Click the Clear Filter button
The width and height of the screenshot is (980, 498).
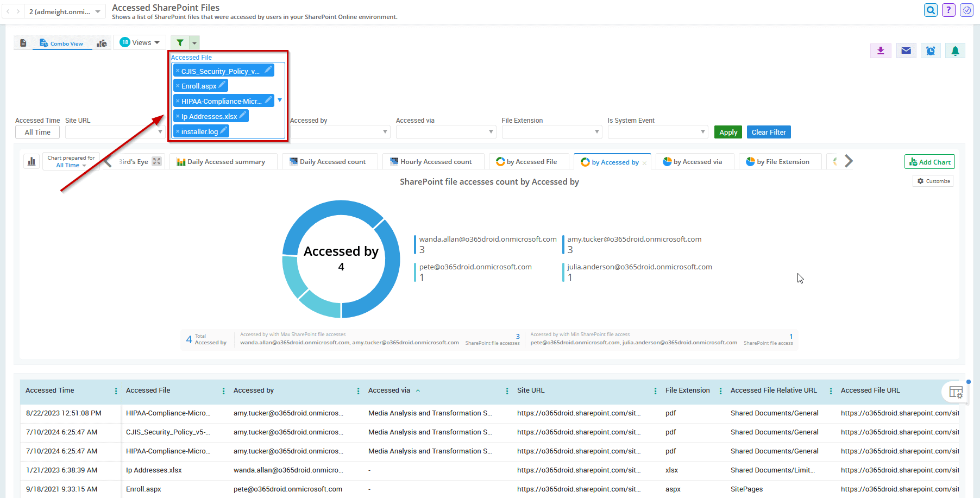click(x=769, y=132)
